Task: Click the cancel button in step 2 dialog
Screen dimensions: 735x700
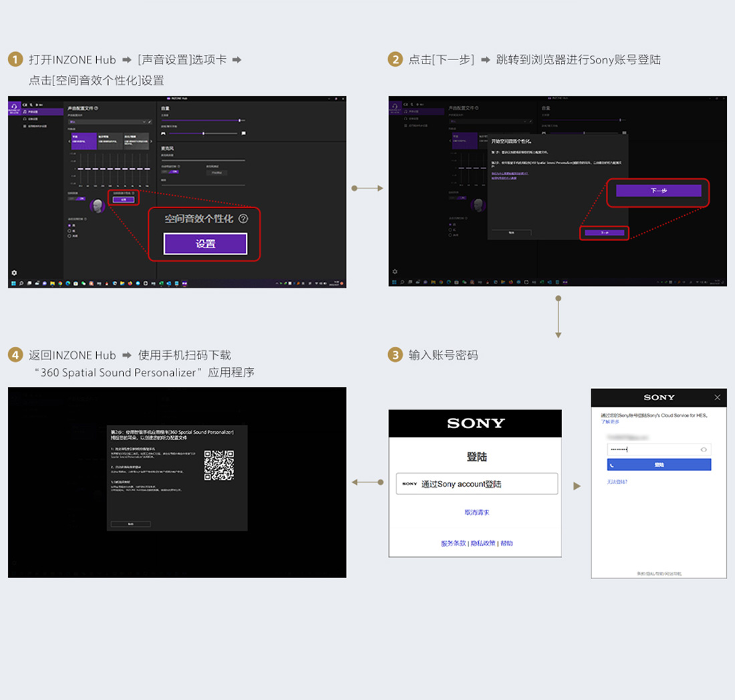Action: coord(511,232)
